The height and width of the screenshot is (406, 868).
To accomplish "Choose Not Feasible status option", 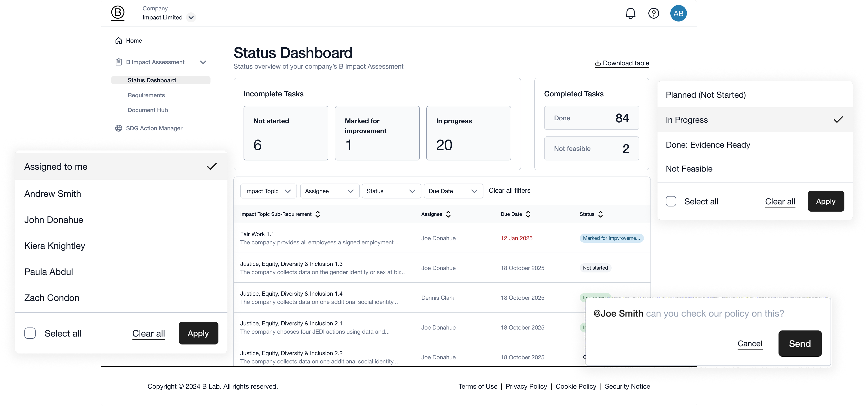I will 755,168.
